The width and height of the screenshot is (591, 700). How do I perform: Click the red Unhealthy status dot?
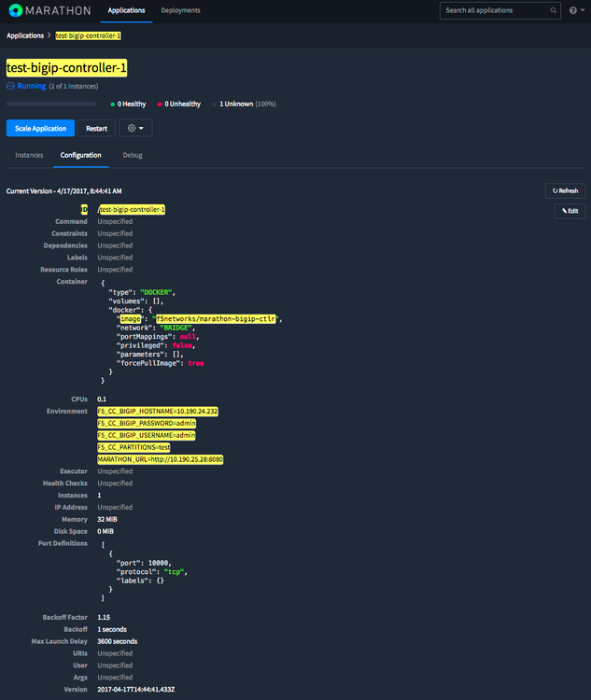(159, 104)
